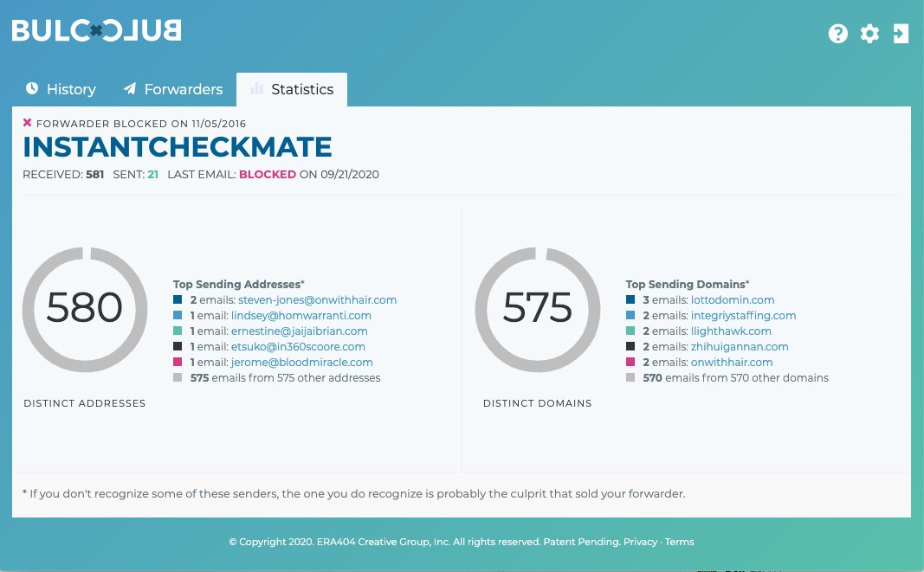Click color swatch beside lottodomin.com
The width and height of the screenshot is (924, 572).
(x=630, y=299)
